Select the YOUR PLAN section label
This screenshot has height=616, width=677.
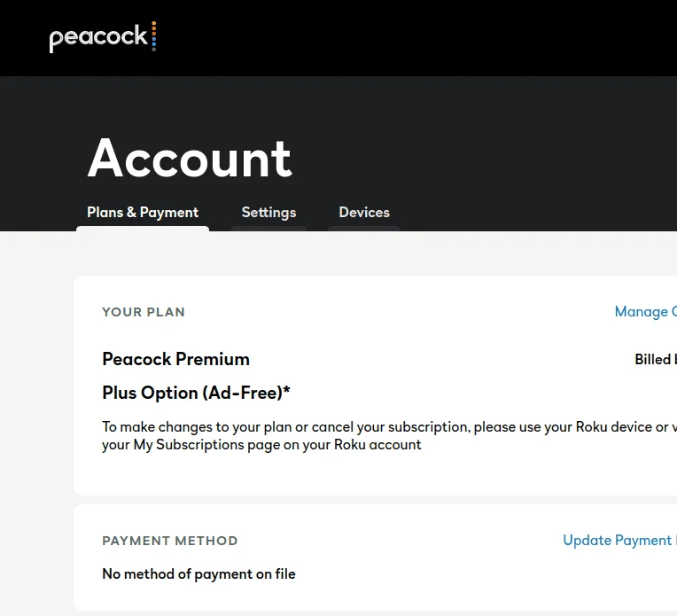pos(144,312)
